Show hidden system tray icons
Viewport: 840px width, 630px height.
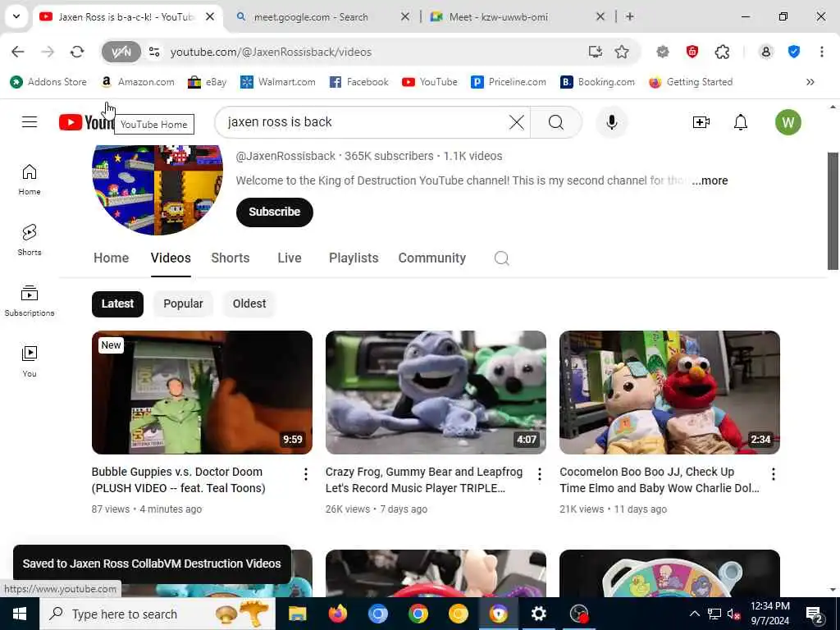tap(694, 614)
